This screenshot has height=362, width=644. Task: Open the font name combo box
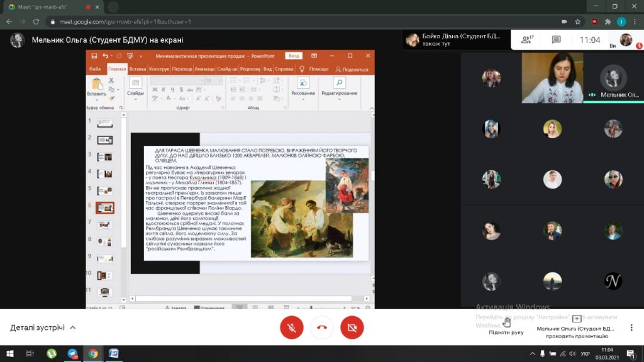(x=177, y=81)
